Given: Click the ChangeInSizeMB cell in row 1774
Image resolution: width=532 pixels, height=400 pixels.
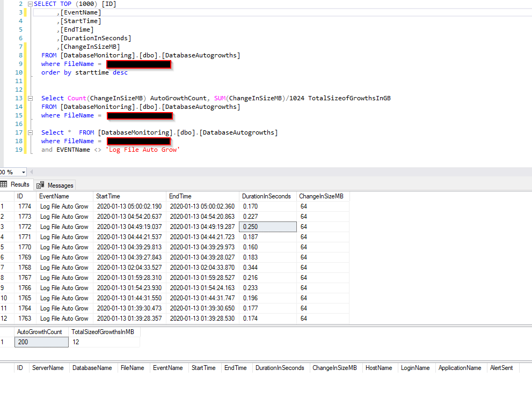Looking at the screenshot, I should point(323,206).
